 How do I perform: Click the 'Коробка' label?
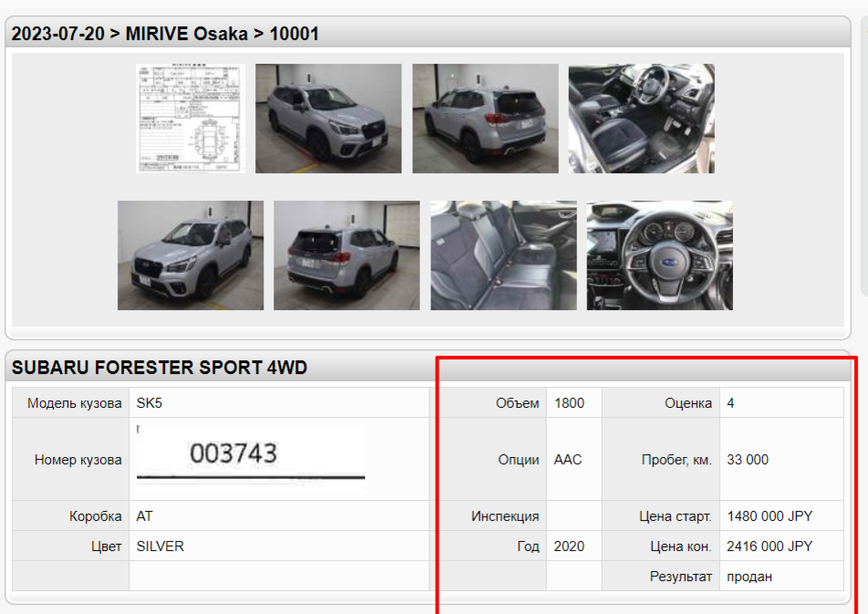(x=96, y=515)
